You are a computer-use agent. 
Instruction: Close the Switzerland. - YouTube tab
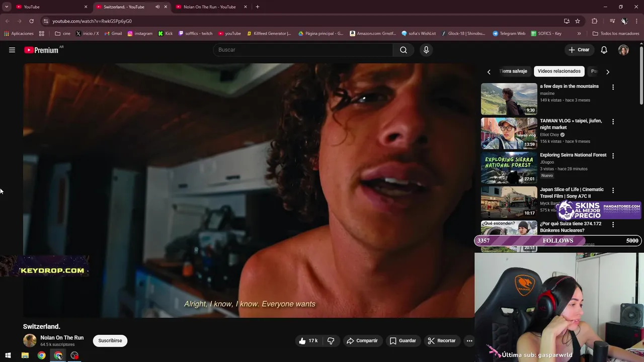[x=166, y=7]
